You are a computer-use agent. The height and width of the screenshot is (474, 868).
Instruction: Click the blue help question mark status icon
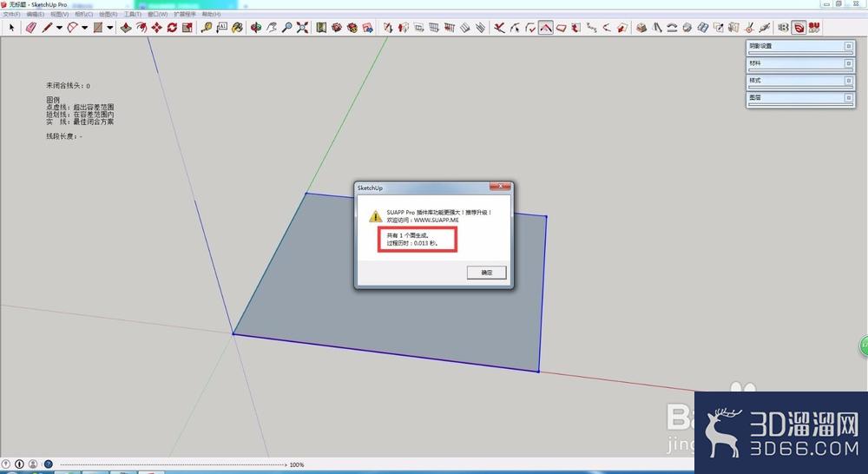click(x=48, y=464)
